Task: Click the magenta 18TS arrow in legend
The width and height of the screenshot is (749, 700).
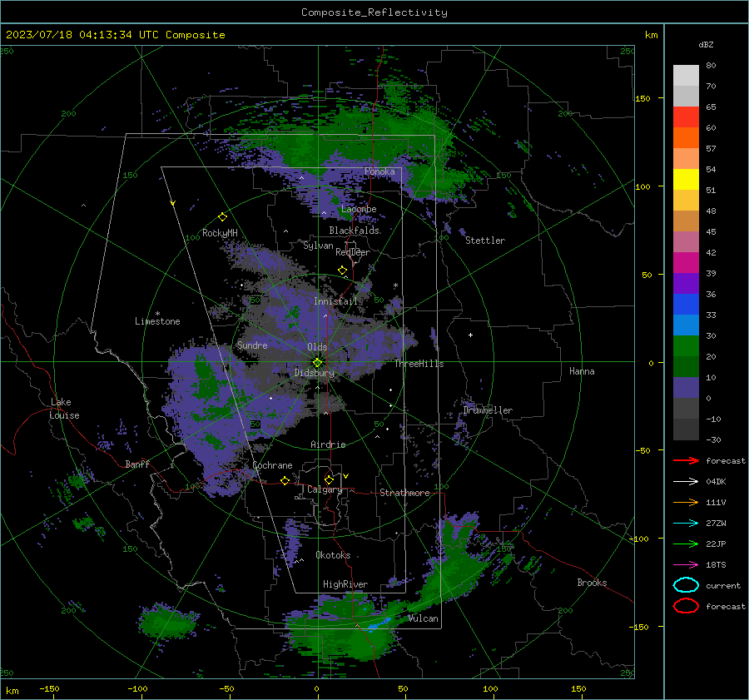Action: pos(686,565)
